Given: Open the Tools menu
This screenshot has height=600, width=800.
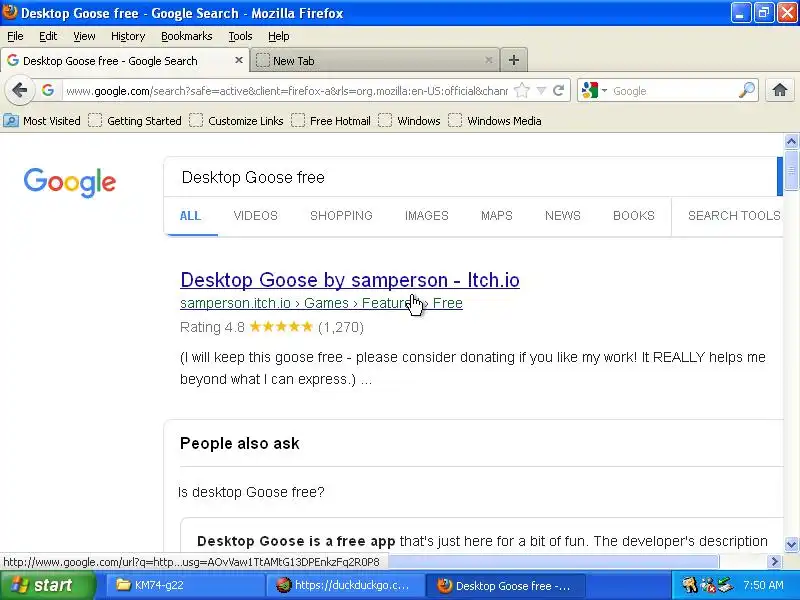Looking at the screenshot, I should pos(240,36).
